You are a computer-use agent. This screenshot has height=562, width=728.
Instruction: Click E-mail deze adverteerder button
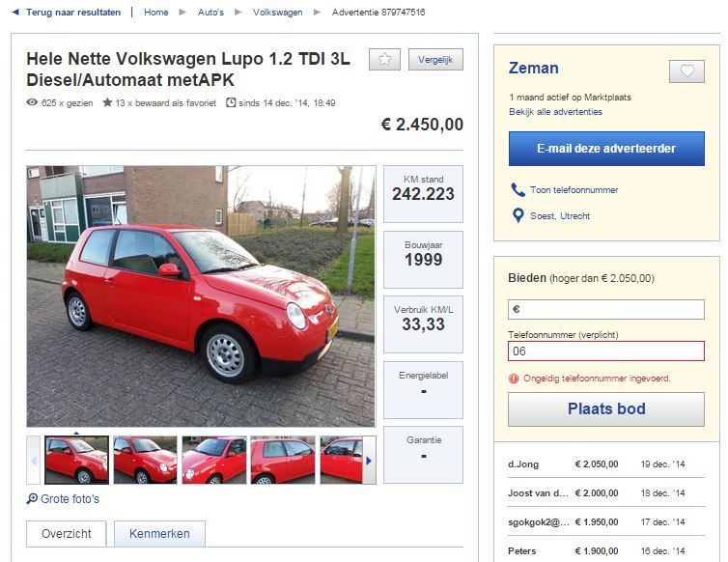tap(606, 149)
